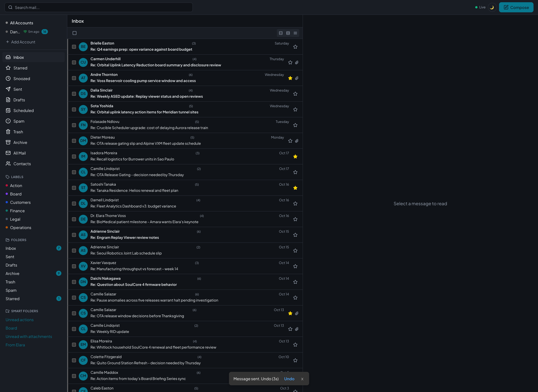
Task: Go to the Snoozed mailbox
Action: (x=34, y=79)
